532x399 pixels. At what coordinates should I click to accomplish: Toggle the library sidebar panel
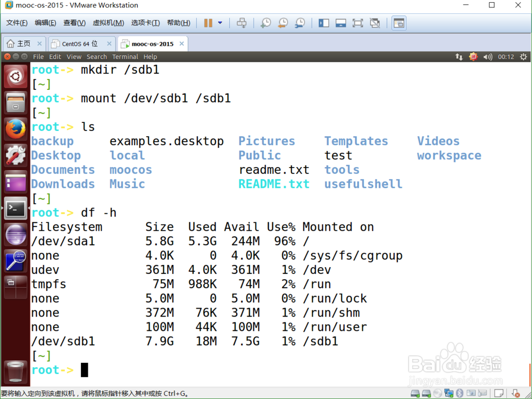click(323, 23)
